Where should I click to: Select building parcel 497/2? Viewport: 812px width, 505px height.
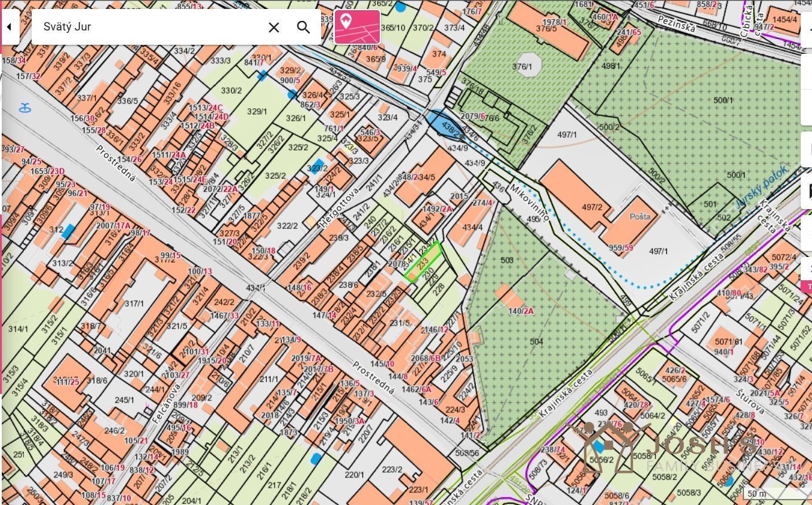tap(592, 207)
